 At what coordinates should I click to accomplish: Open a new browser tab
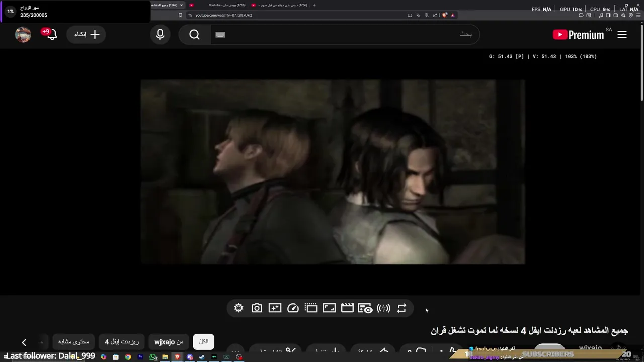(x=314, y=5)
